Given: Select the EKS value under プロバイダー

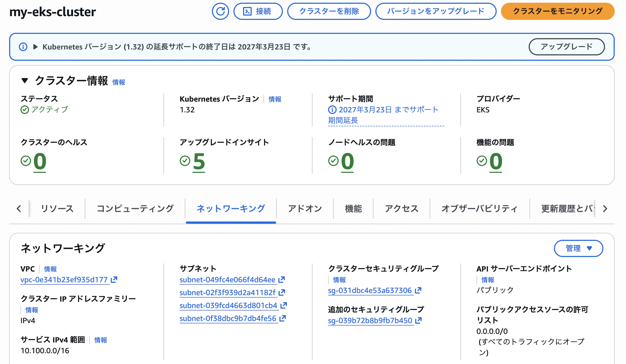Looking at the screenshot, I should [483, 110].
